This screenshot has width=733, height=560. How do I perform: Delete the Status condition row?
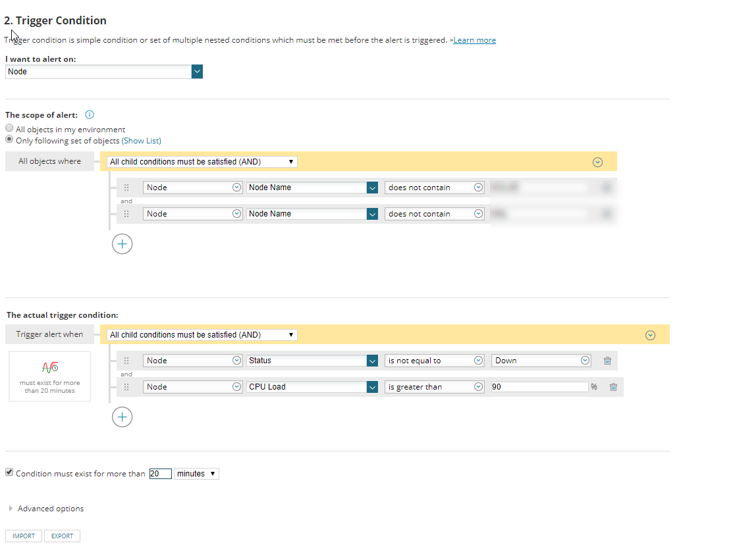coord(607,361)
